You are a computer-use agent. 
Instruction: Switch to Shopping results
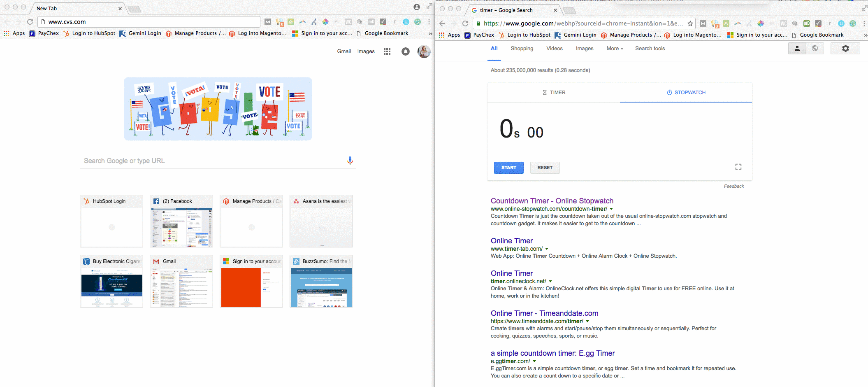(x=522, y=49)
